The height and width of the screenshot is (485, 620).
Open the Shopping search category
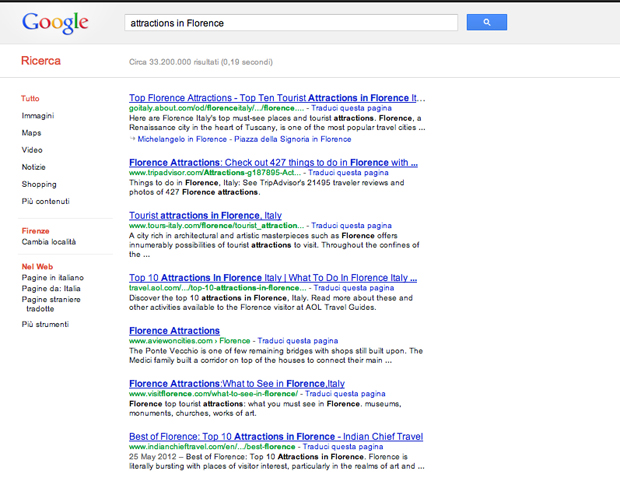[x=39, y=184]
